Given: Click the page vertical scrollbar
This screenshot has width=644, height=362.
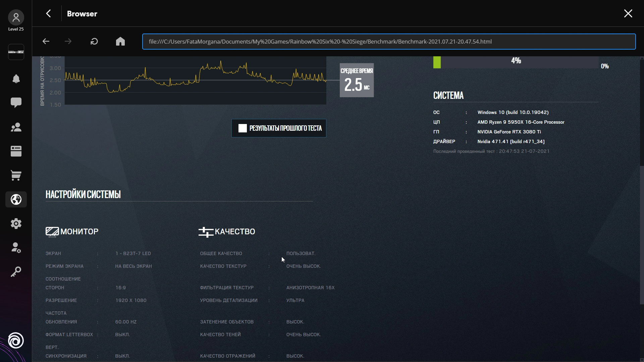Looking at the screenshot, I should (x=642, y=235).
